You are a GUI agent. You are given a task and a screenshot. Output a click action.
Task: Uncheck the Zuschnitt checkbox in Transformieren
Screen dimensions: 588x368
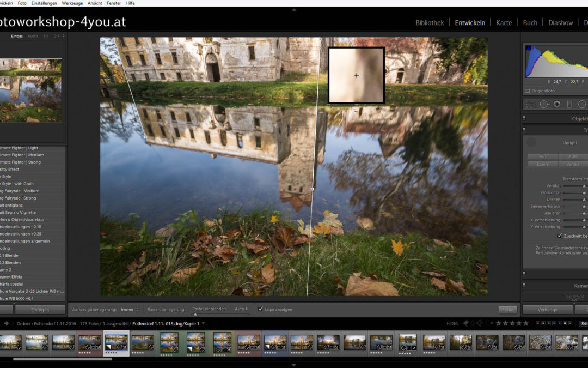560,236
